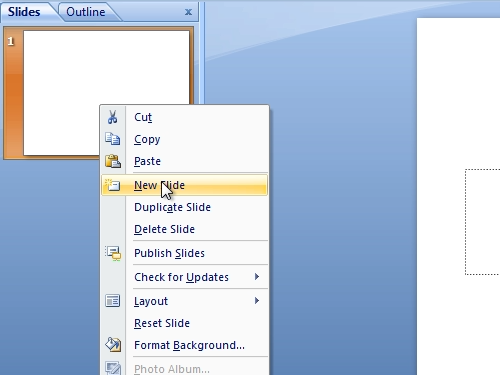Choose Copy from the context menu

click(185, 139)
